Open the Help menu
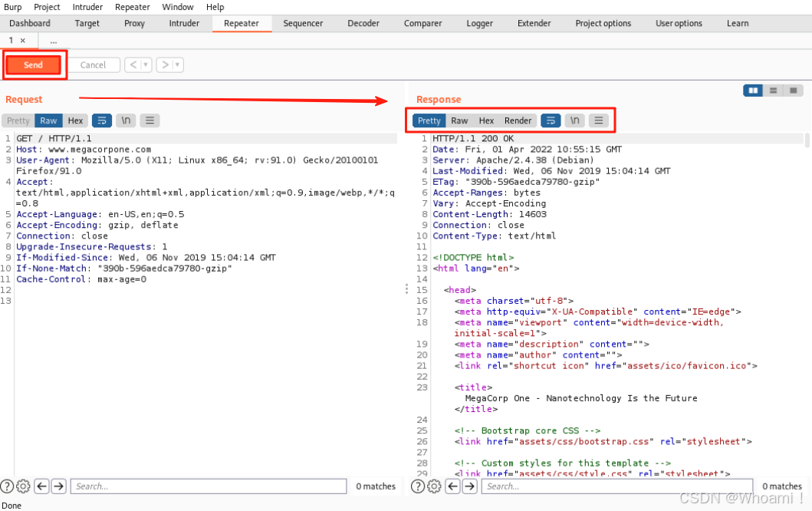The width and height of the screenshot is (812, 511). point(215,7)
